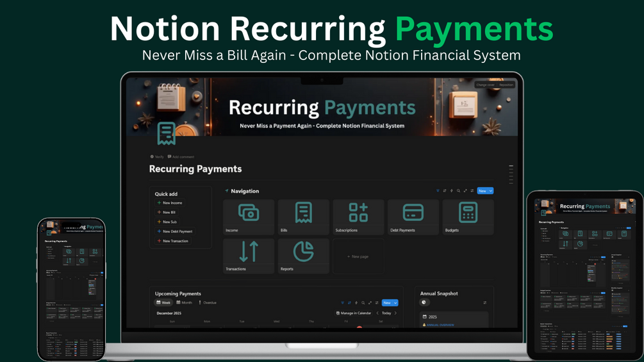Switch to the Week view tab

(x=163, y=302)
